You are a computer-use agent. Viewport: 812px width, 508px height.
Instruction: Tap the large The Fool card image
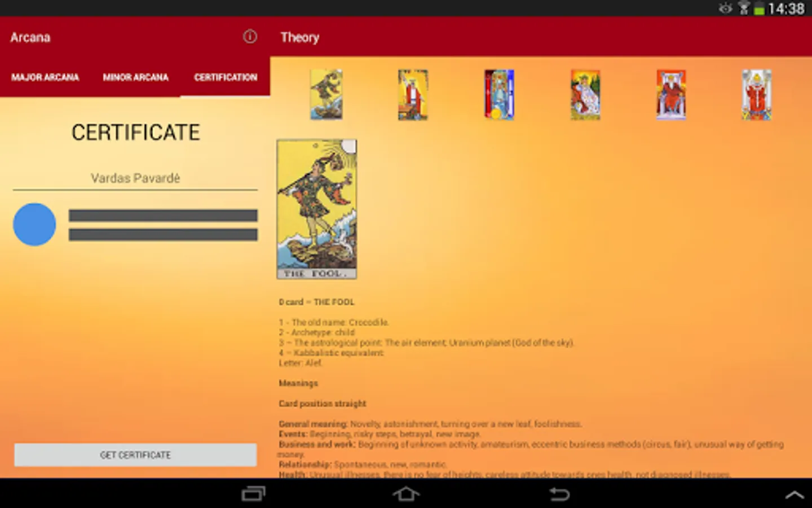(316, 209)
